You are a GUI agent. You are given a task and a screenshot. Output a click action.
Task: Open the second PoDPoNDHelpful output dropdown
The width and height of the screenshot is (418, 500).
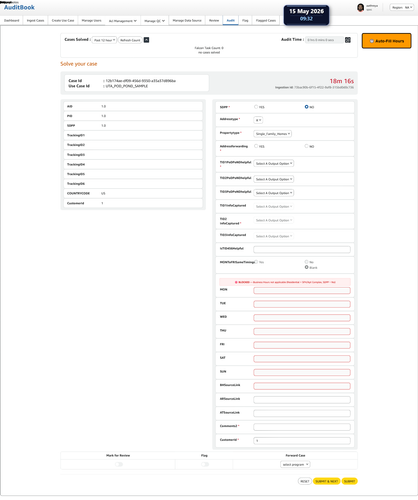point(274,179)
